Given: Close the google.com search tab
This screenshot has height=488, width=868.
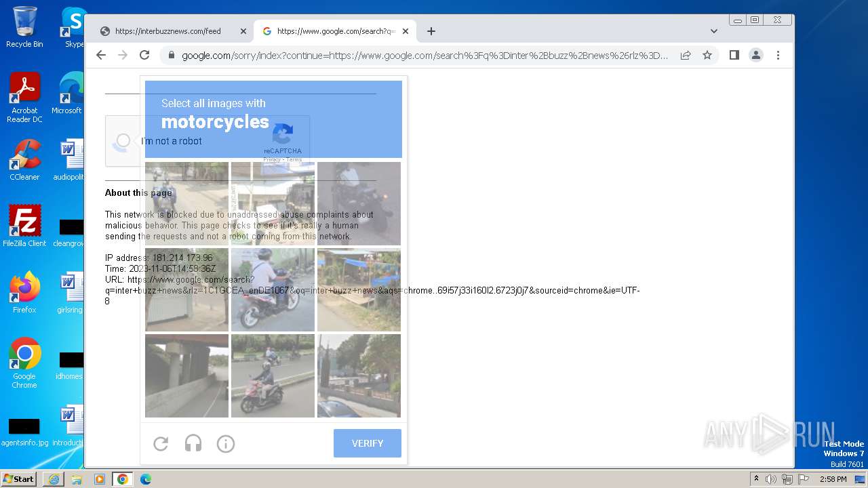Looking at the screenshot, I should point(406,31).
